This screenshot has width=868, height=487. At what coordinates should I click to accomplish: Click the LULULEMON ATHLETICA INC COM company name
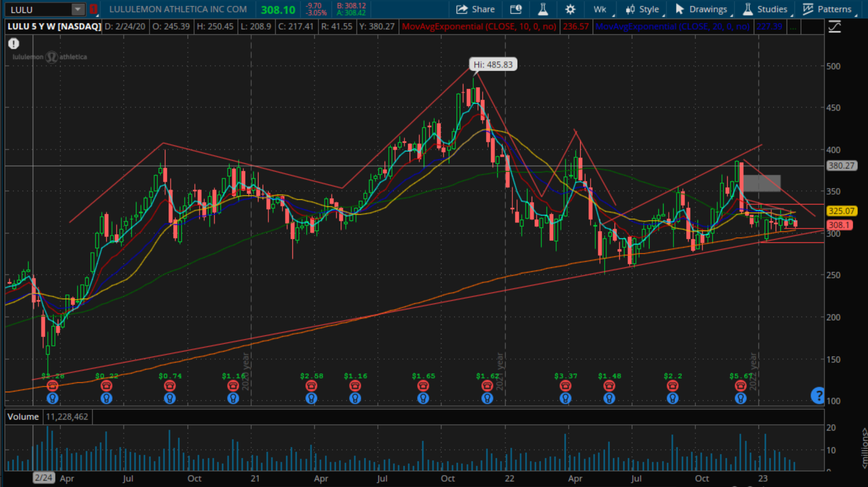pos(178,9)
